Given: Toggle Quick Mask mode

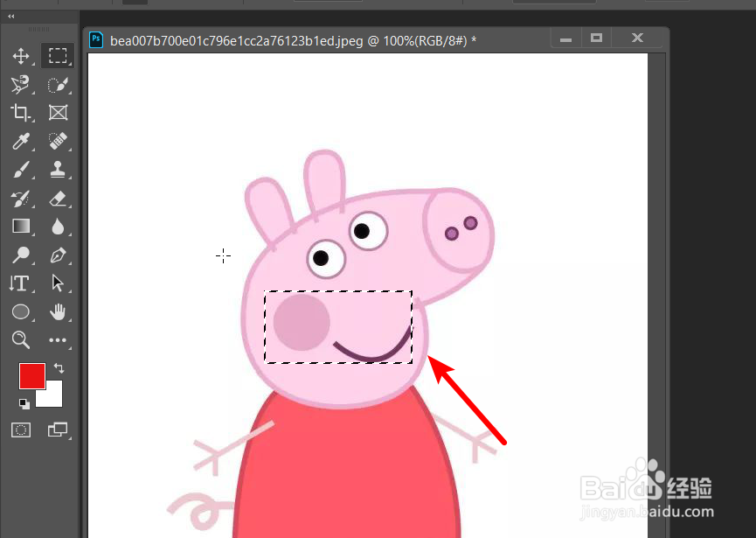Looking at the screenshot, I should (x=21, y=430).
